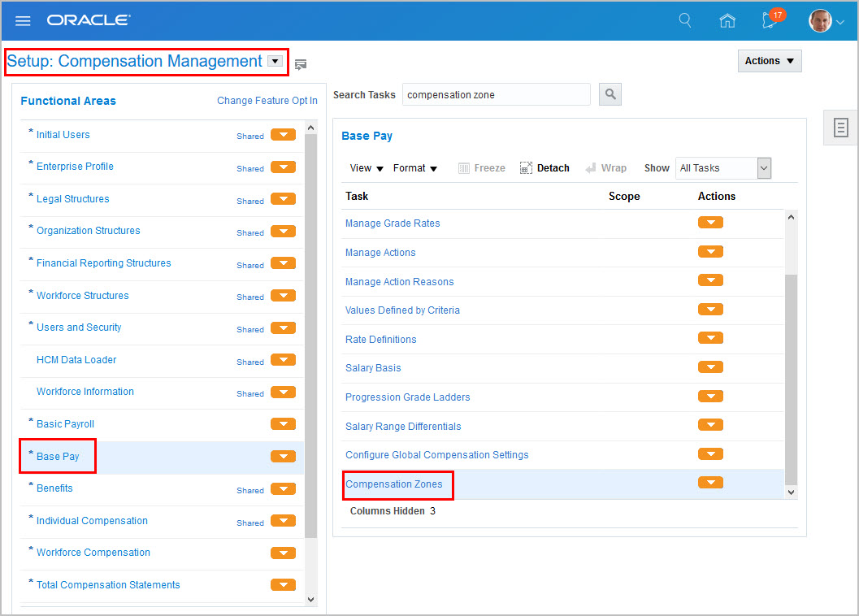The image size is (859, 616).
Task: Click the Task column header
Action: coord(357,196)
